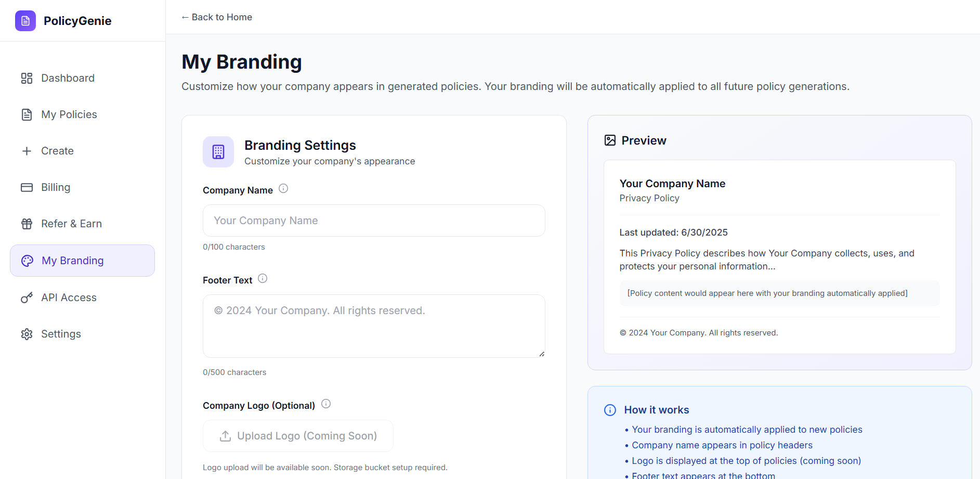The image size is (980, 479).
Task: Click the Dashboard grid icon
Action: (27, 78)
